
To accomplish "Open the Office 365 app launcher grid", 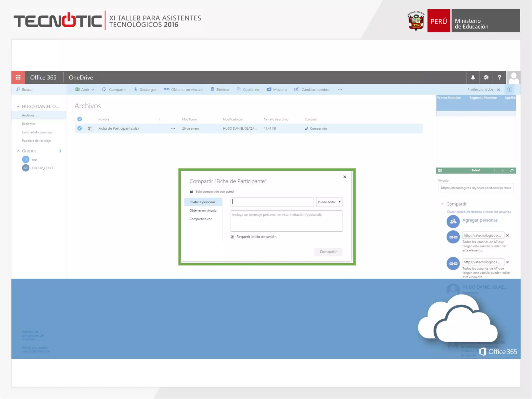I will tap(18, 77).
